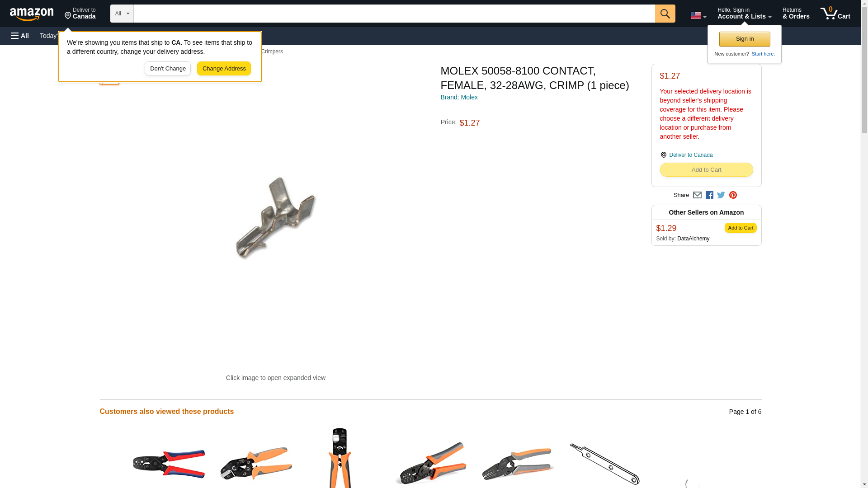Click the yellow Sign in button
The image size is (868, 488).
[745, 39]
